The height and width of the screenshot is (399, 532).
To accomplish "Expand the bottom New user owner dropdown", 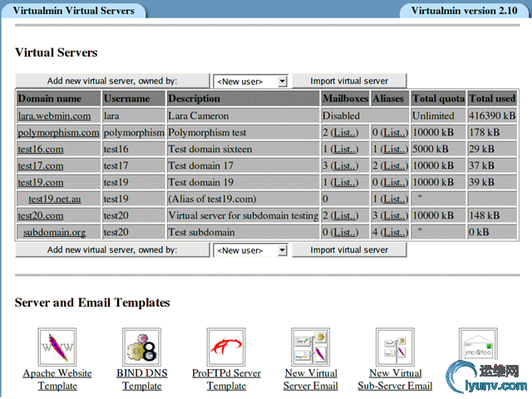I will [250, 250].
